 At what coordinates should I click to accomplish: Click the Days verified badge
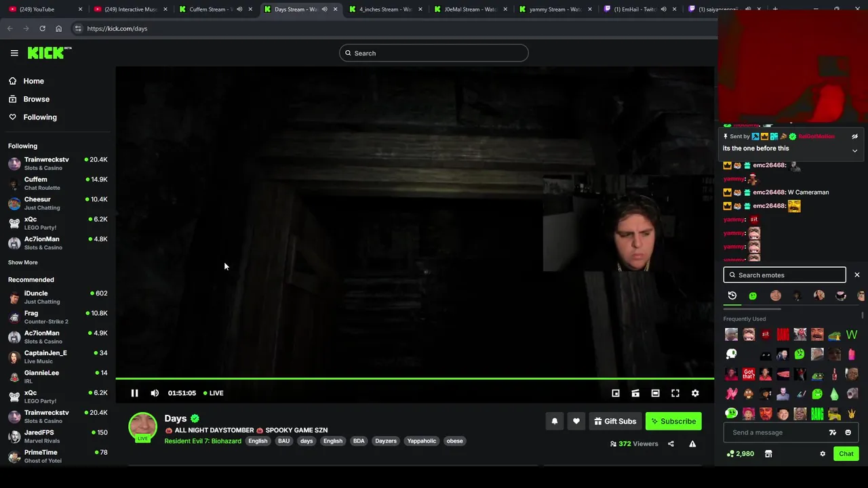pyautogui.click(x=195, y=419)
